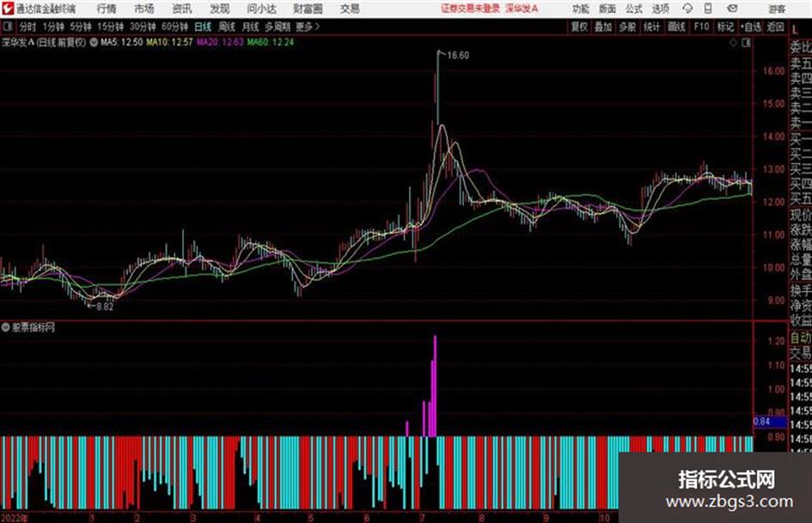
Task: Toggle the left panel icon beside 分时
Action: click(x=8, y=27)
